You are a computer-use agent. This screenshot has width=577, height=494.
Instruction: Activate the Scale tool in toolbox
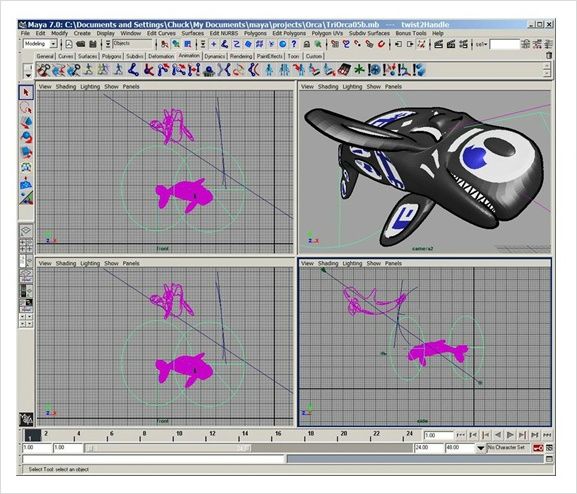26,152
